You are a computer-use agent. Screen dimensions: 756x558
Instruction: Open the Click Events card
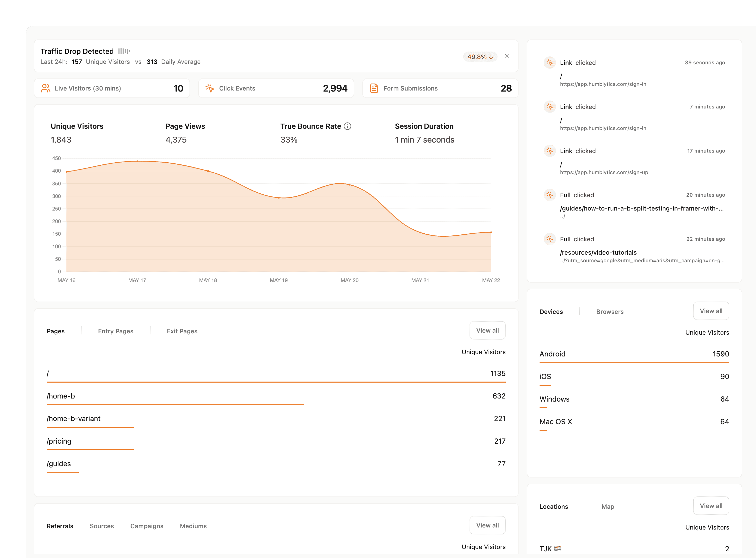(276, 88)
